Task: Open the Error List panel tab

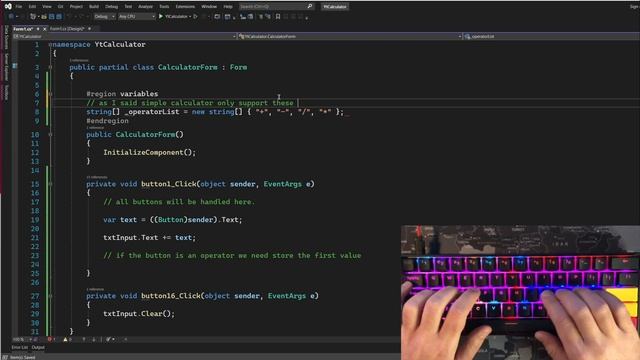Action: [20, 348]
